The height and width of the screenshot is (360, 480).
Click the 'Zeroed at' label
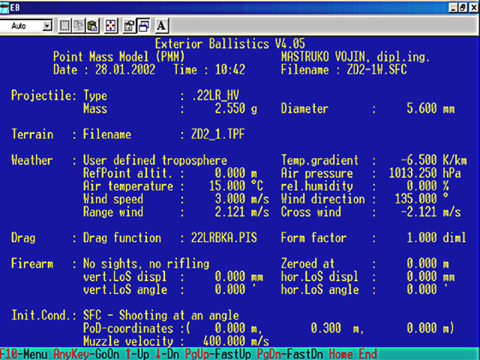(x=308, y=264)
